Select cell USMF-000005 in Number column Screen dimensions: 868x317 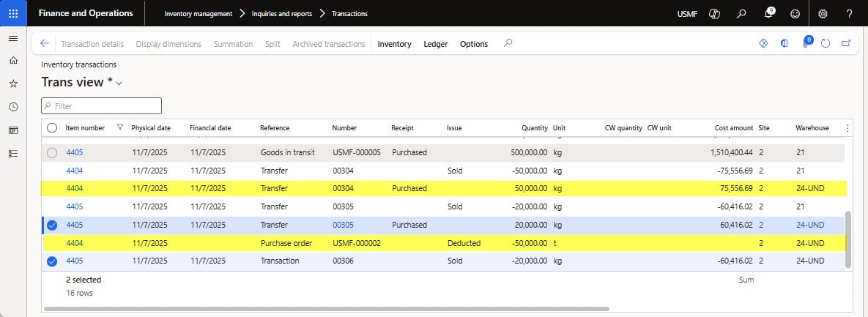(x=357, y=152)
